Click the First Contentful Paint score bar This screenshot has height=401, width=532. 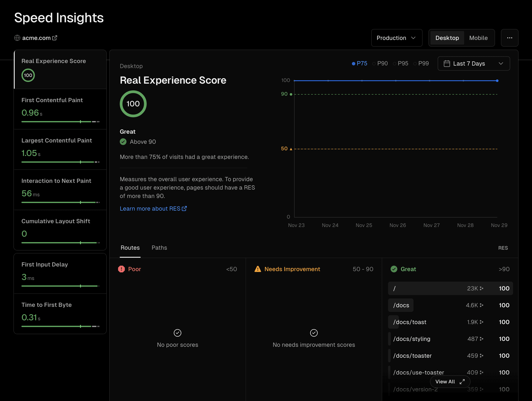click(x=60, y=122)
